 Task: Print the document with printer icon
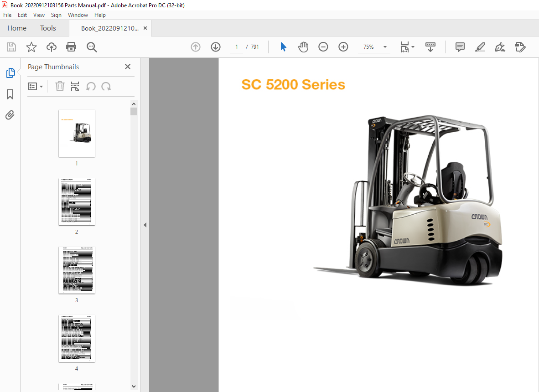71,47
